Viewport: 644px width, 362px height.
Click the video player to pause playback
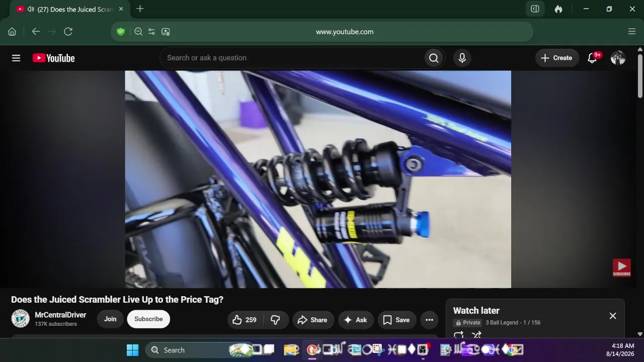click(x=318, y=179)
